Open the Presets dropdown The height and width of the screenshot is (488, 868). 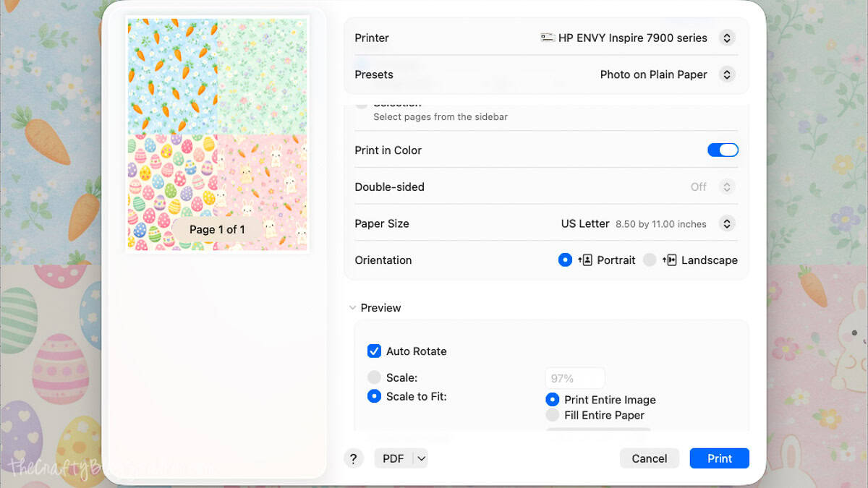pyautogui.click(x=727, y=74)
